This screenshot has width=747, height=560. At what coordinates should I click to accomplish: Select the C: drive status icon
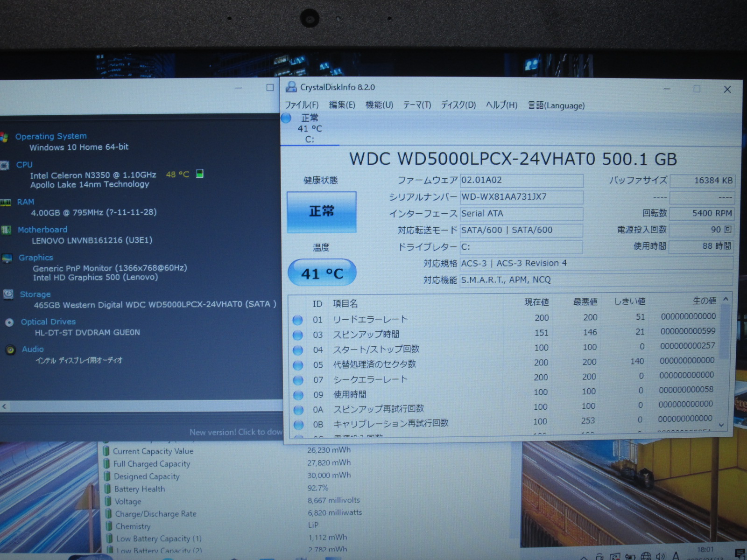286,119
